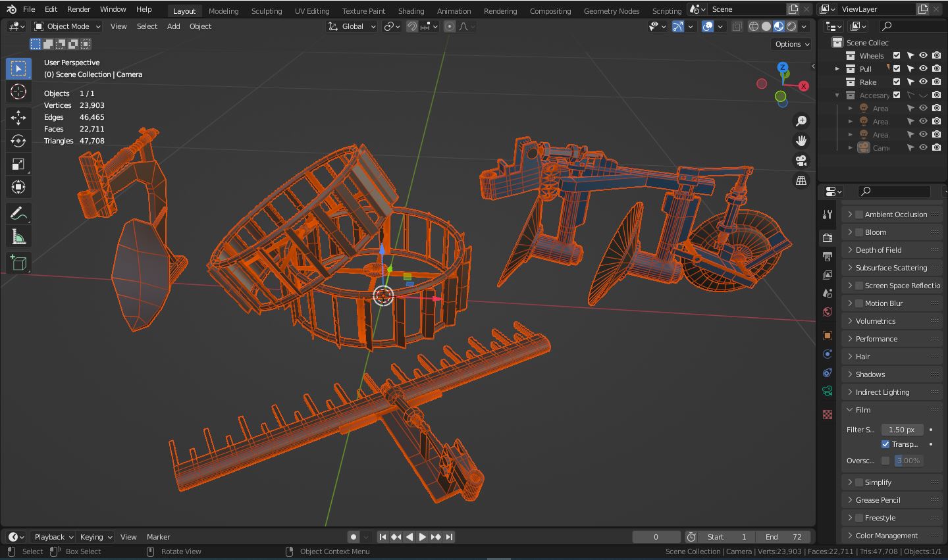Open Global transform orientation dropdown
This screenshot has height=560, width=948.
click(352, 26)
